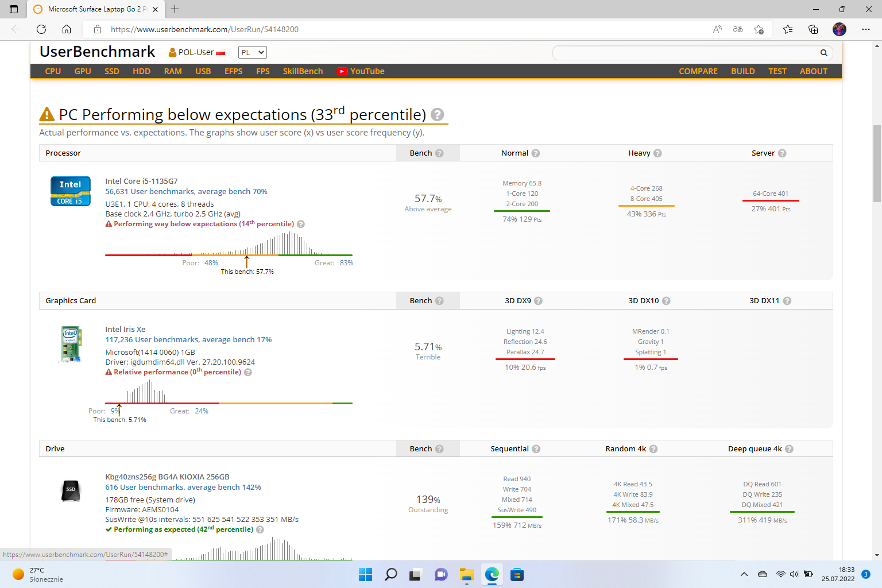Click the SSD drive icon
The height and width of the screenshot is (588, 882).
71,490
